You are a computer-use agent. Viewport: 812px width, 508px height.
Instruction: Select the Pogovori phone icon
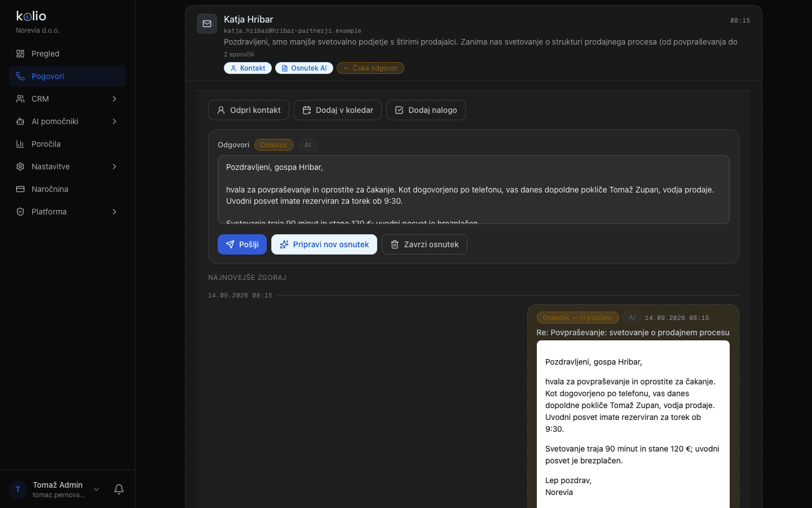coord(20,76)
